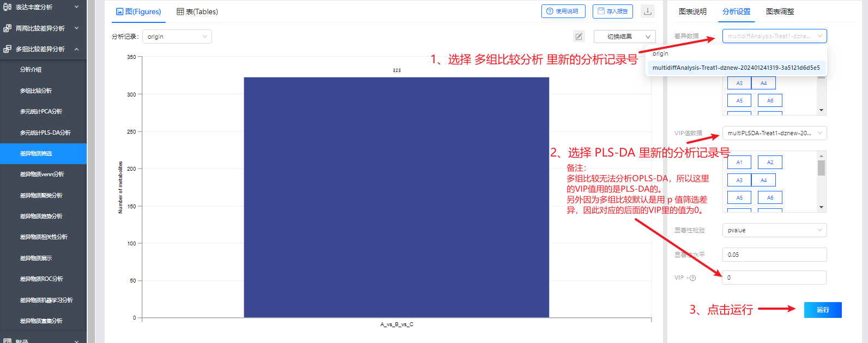This screenshot has height=343, width=868.
Task: Click the down arrow of VIP值数据 group scrollbar
Action: click(x=821, y=208)
